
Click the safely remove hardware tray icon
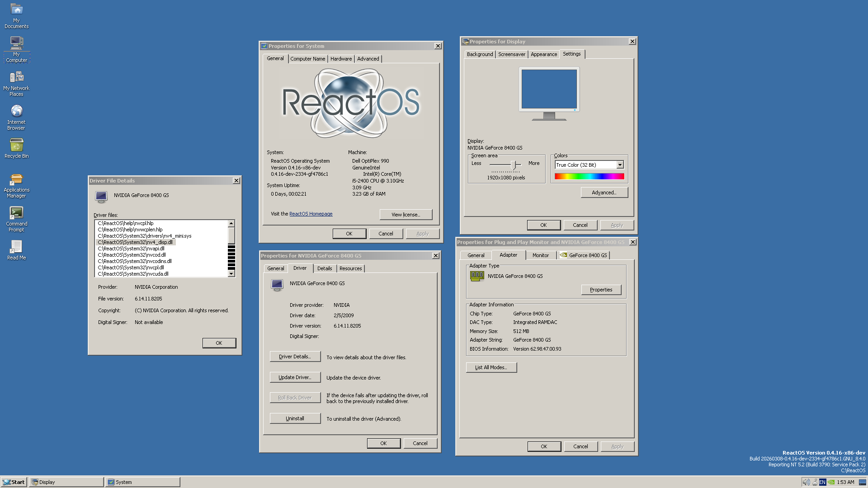click(x=814, y=482)
